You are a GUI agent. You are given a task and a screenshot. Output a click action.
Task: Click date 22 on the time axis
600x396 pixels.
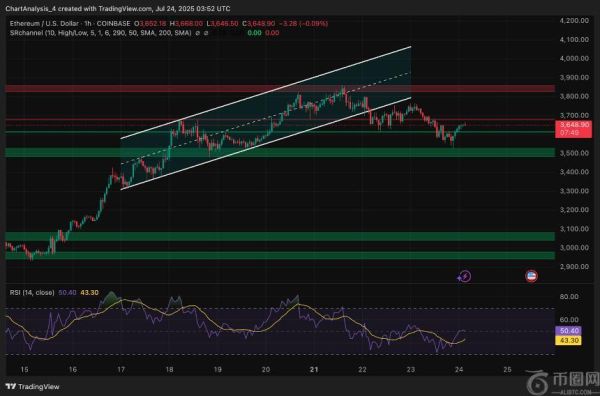pyautogui.click(x=362, y=370)
